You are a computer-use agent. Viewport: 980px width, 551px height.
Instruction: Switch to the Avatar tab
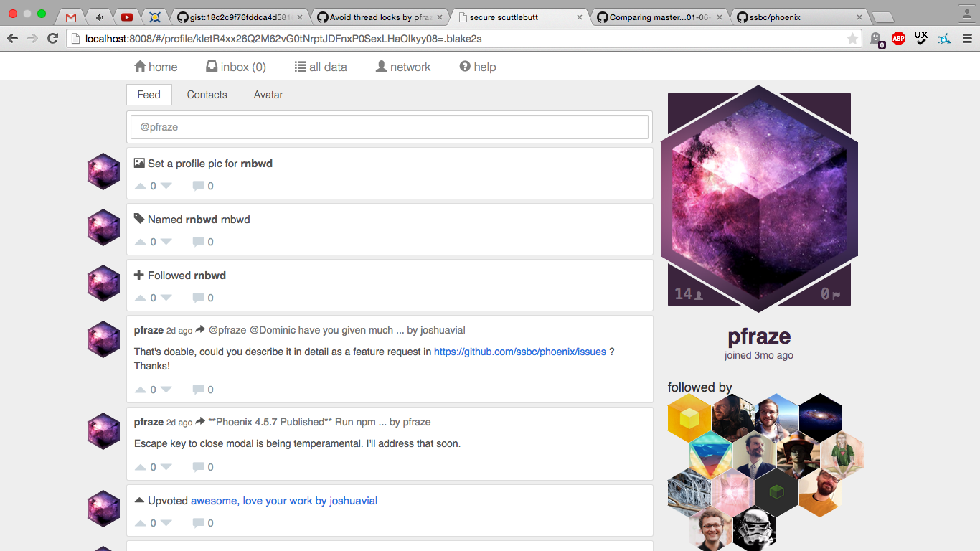[x=268, y=95]
